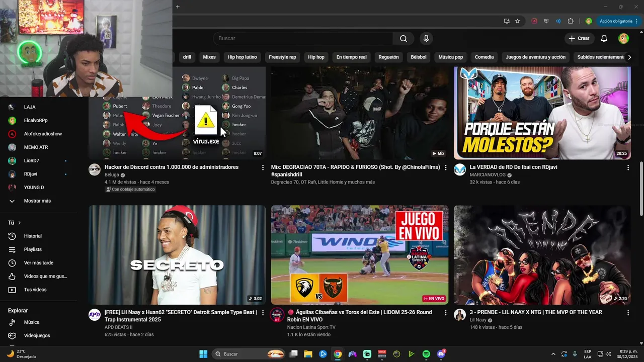Select the Béisbol chip
The width and height of the screenshot is (644, 362).
click(x=418, y=57)
